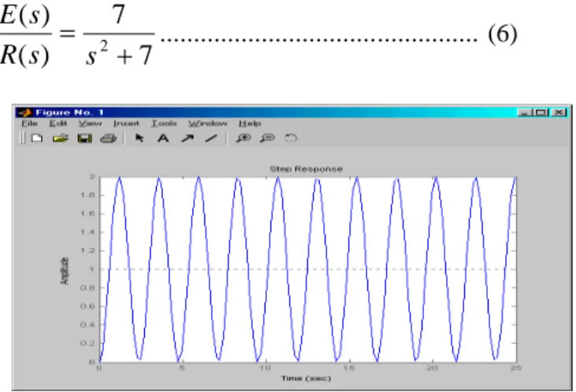Click the MATLAB logo in title bar
576x392 pixels.
click(25, 113)
